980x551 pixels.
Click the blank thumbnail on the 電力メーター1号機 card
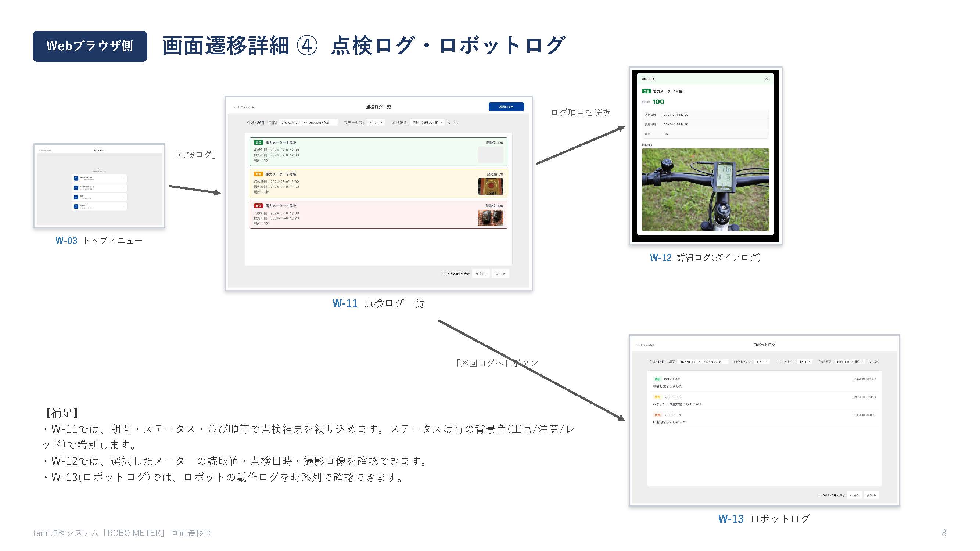491,155
